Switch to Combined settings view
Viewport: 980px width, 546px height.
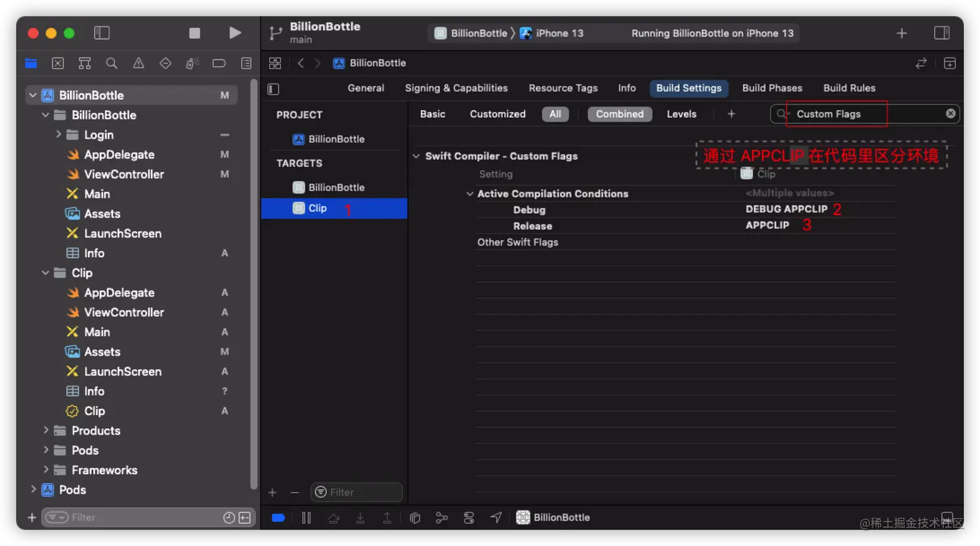(x=620, y=114)
